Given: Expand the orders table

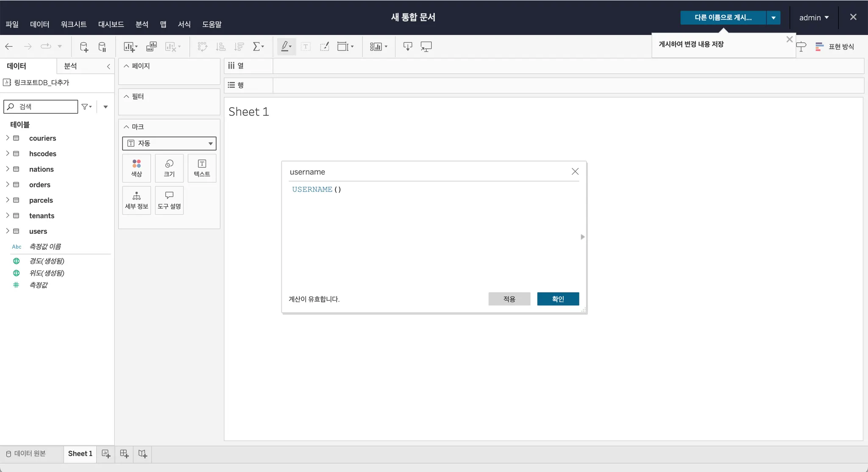Looking at the screenshot, I should click(x=7, y=184).
